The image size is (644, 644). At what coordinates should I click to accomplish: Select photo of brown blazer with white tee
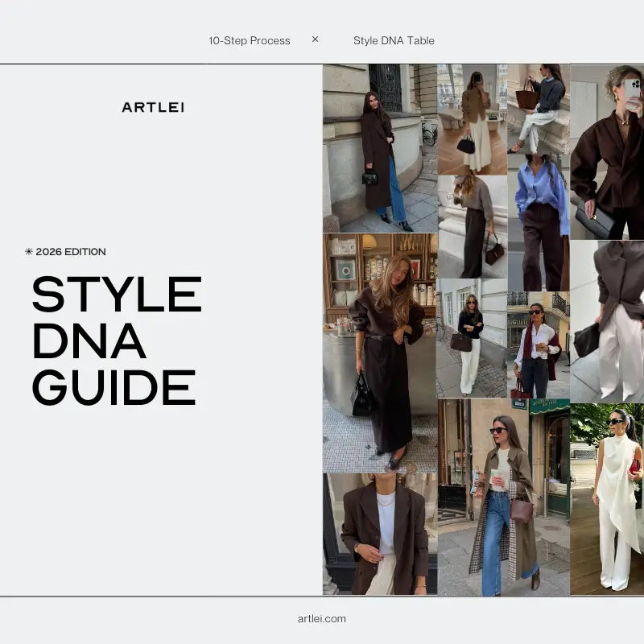click(x=379, y=534)
